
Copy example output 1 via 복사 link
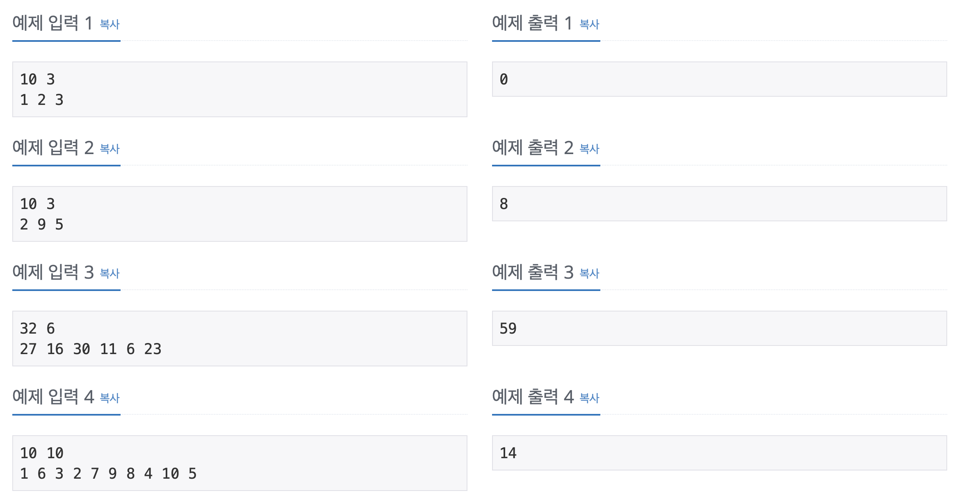point(589,24)
